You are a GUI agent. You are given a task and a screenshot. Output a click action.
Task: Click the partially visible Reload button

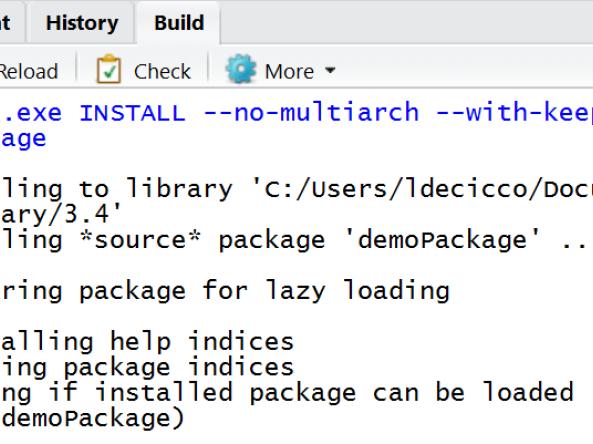29,71
